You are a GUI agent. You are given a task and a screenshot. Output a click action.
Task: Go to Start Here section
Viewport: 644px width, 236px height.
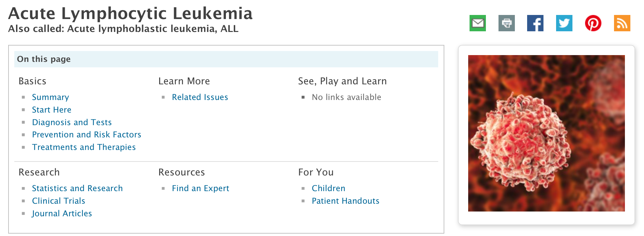52,110
